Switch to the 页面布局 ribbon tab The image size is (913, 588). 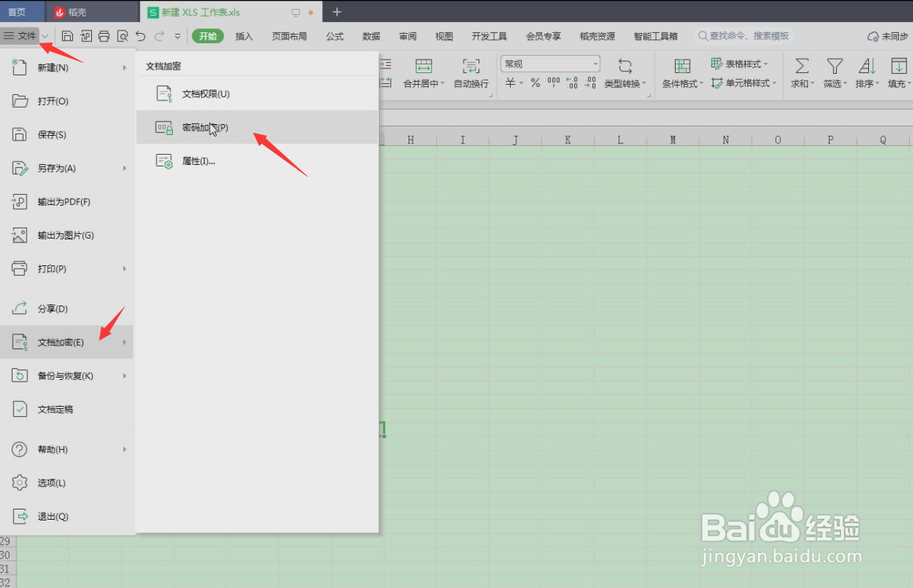[x=289, y=36]
